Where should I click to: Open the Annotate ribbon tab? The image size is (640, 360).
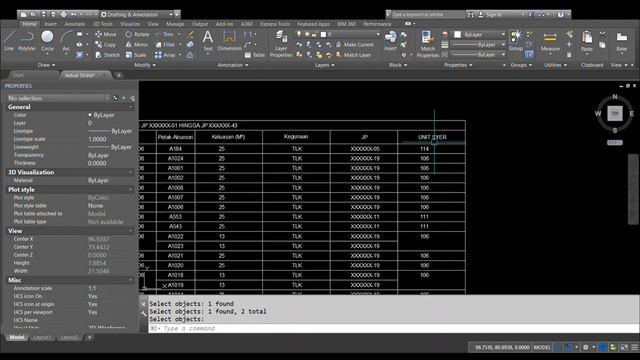[x=75, y=24]
